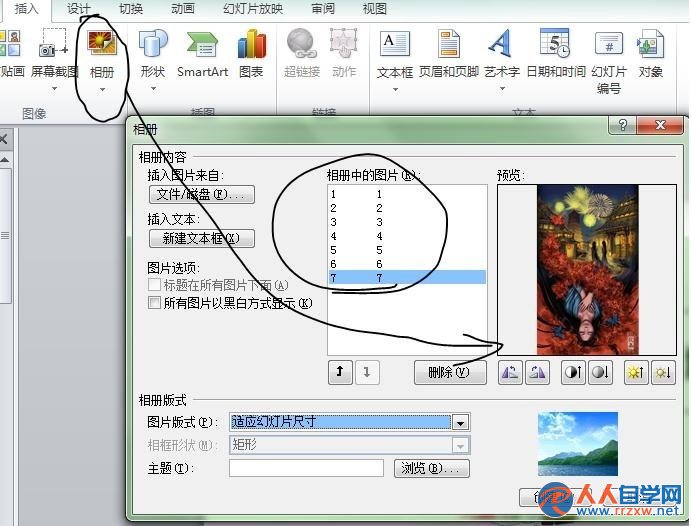
Task: Expand the 形状 shapes dropdown arrow
Action: pos(153,89)
